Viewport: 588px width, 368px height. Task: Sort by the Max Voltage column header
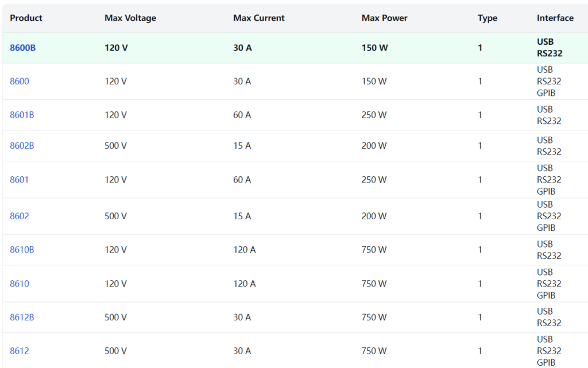130,18
